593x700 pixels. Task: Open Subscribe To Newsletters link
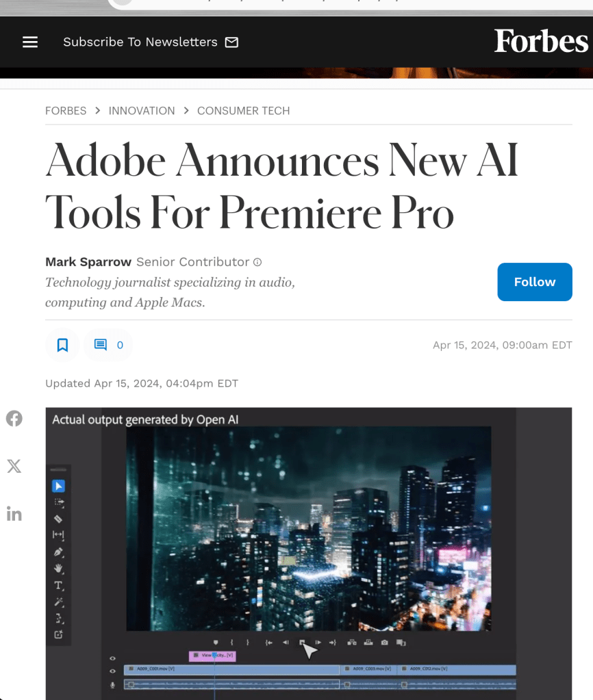pyautogui.click(x=140, y=42)
